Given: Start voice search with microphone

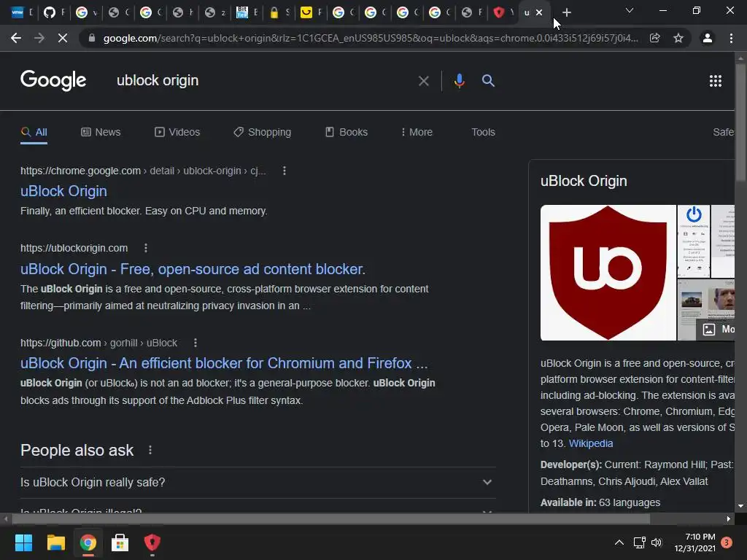Looking at the screenshot, I should [460, 81].
